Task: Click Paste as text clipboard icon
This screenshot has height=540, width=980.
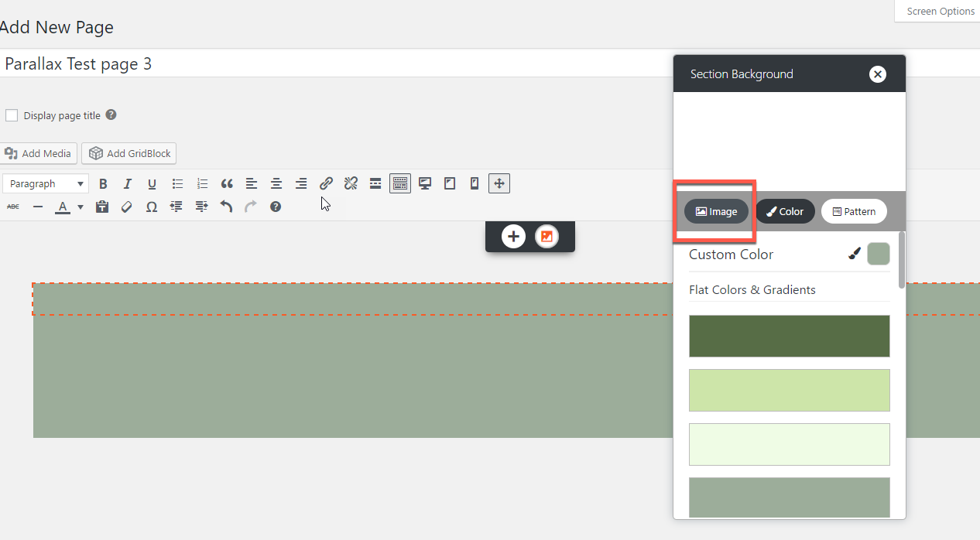Action: pyautogui.click(x=101, y=207)
